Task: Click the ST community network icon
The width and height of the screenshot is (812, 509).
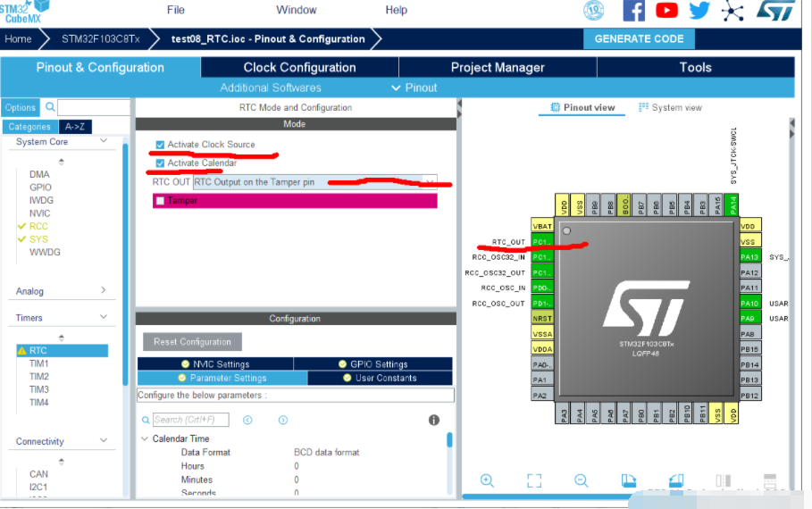Action: 732,11
